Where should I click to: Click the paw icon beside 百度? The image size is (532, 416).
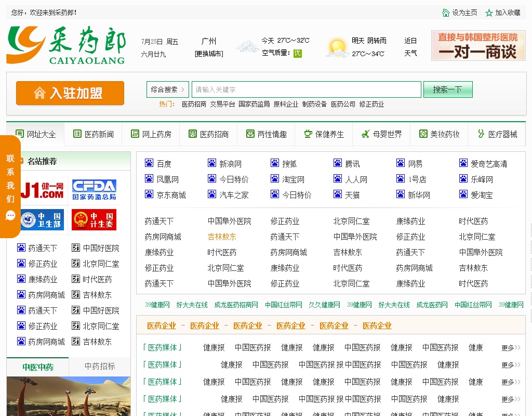[x=149, y=163]
